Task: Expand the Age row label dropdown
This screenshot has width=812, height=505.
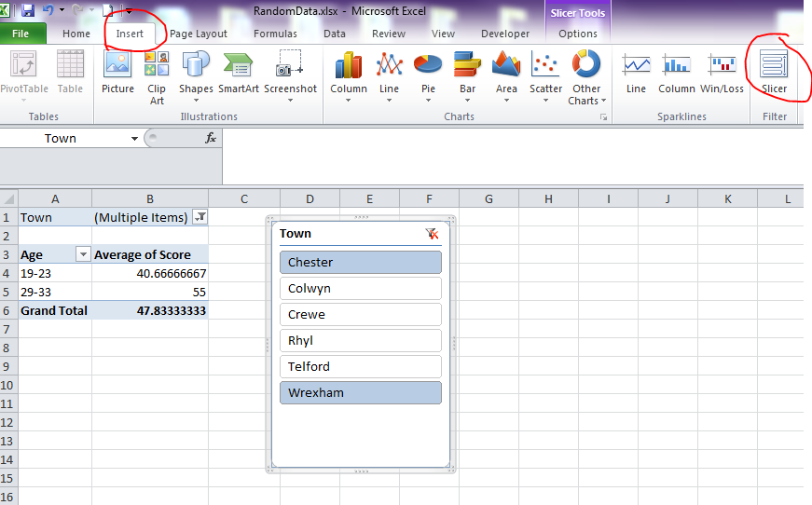Action: (82, 254)
